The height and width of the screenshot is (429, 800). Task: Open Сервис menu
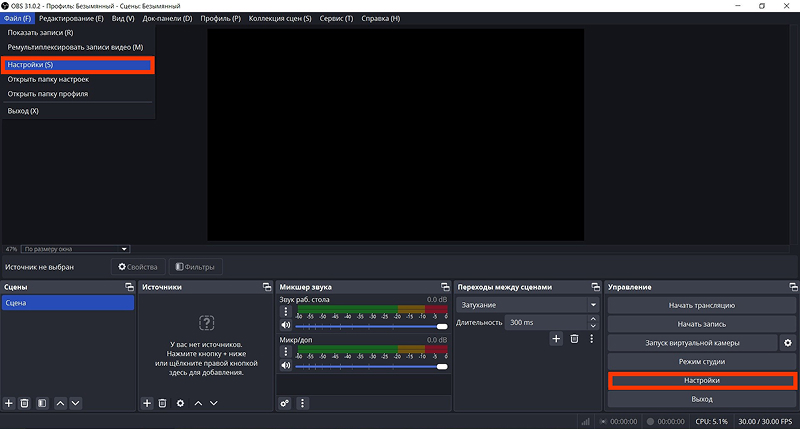[336, 18]
